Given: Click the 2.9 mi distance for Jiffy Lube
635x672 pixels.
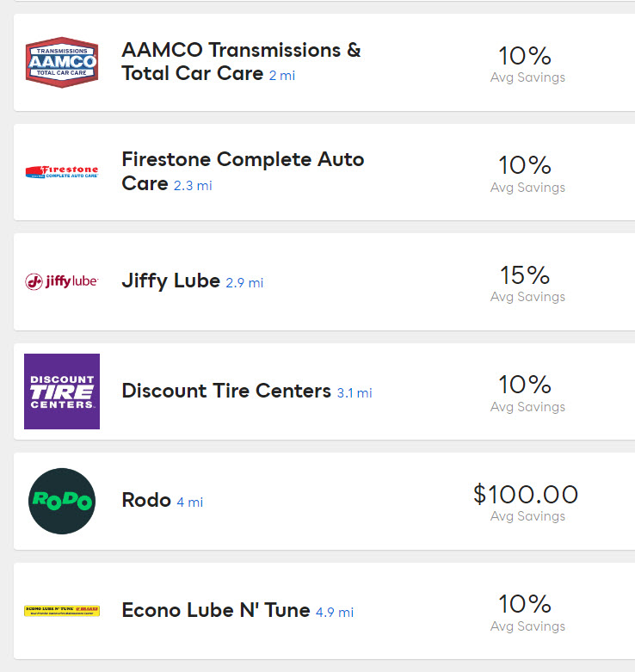Looking at the screenshot, I should (244, 282).
